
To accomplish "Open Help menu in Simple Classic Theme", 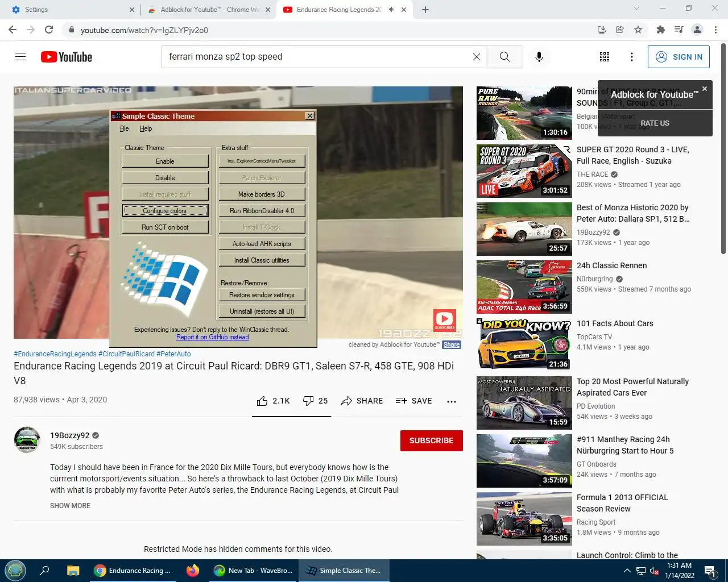I will [x=146, y=128].
